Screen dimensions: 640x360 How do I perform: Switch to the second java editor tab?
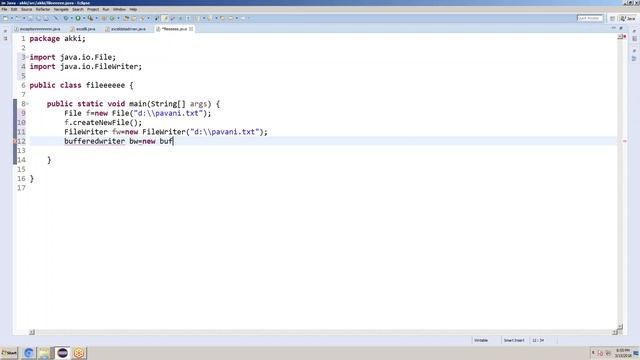coord(83,29)
